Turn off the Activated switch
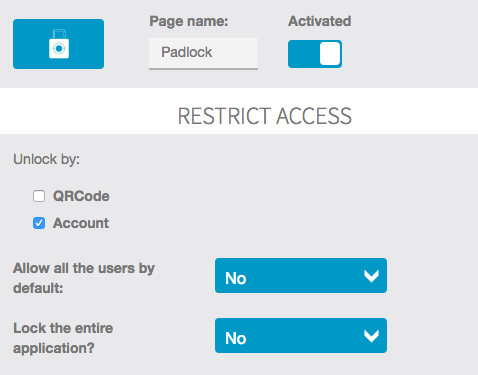This screenshot has width=478, height=375. [315, 54]
